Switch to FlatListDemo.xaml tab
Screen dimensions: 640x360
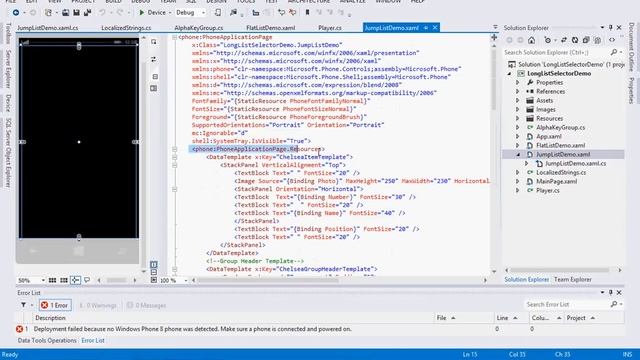(271, 28)
